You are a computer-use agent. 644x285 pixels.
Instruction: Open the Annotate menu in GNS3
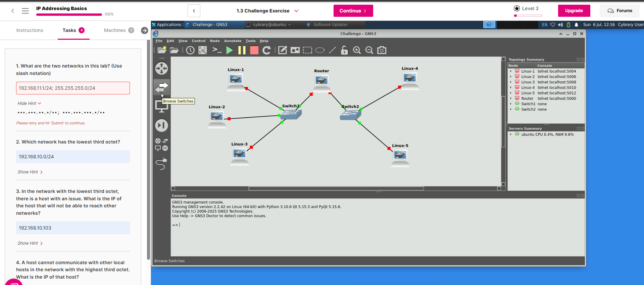[233, 41]
